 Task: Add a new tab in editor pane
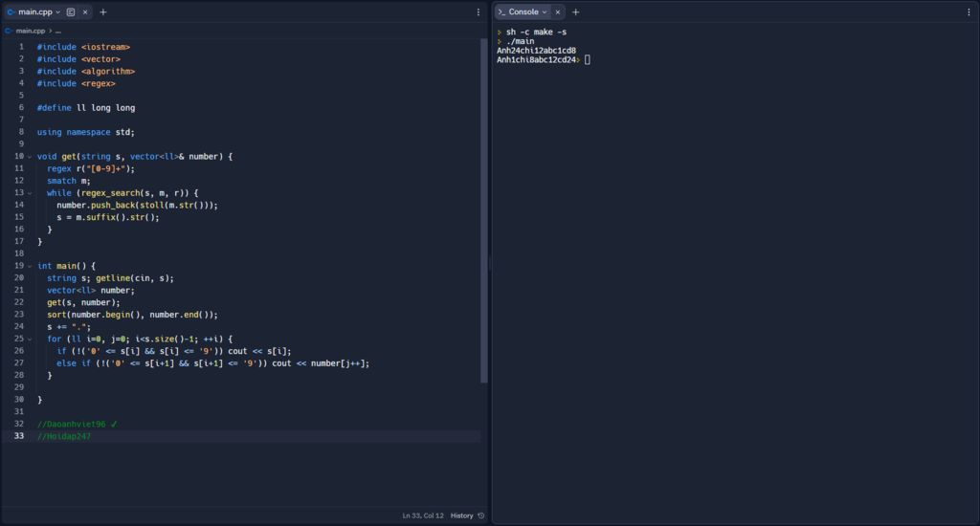(103, 12)
